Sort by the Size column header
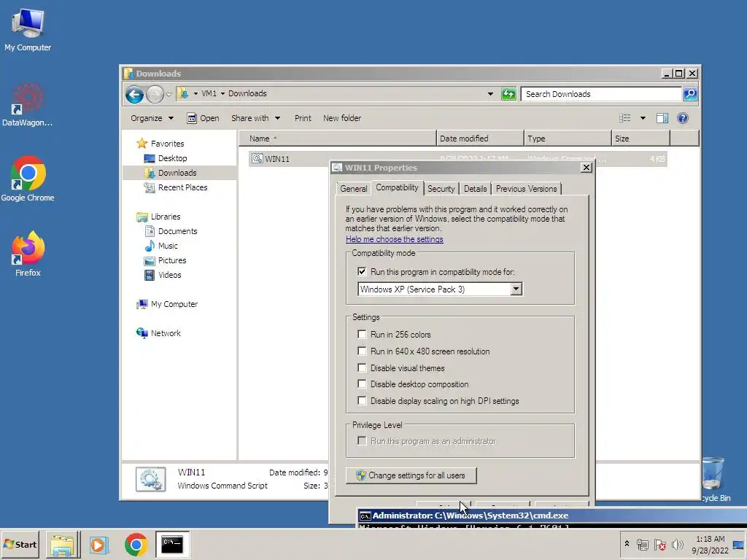Image resolution: width=747 pixels, height=560 pixels. tap(640, 139)
